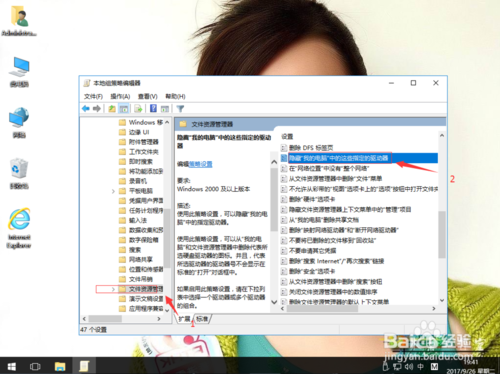This screenshot has width=500, height=374.
Task: Click the taskbar clock showing 19:41
Action: point(471,362)
